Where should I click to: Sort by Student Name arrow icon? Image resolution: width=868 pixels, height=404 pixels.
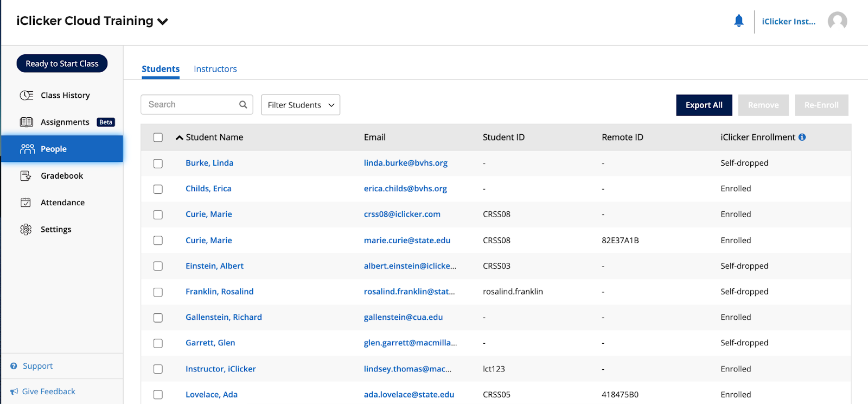coord(179,138)
